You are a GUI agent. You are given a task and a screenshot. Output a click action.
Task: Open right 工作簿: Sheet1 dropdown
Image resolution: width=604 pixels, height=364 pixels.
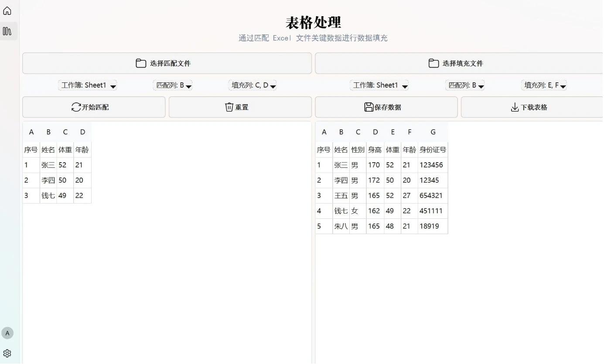click(x=379, y=85)
